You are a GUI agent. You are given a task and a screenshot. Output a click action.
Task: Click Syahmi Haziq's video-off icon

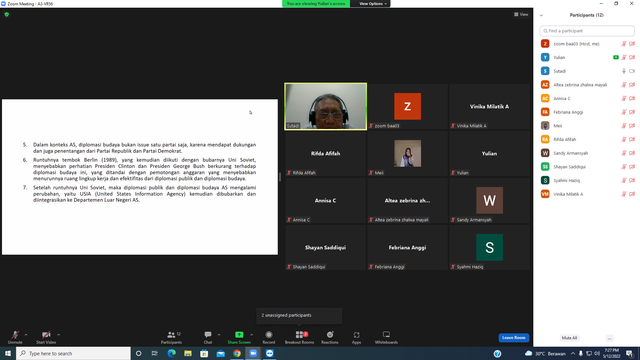pos(632,180)
